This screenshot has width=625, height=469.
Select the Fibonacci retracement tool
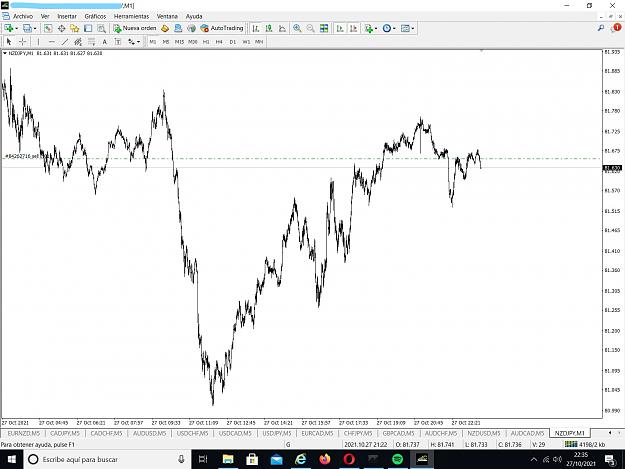pos(91,41)
